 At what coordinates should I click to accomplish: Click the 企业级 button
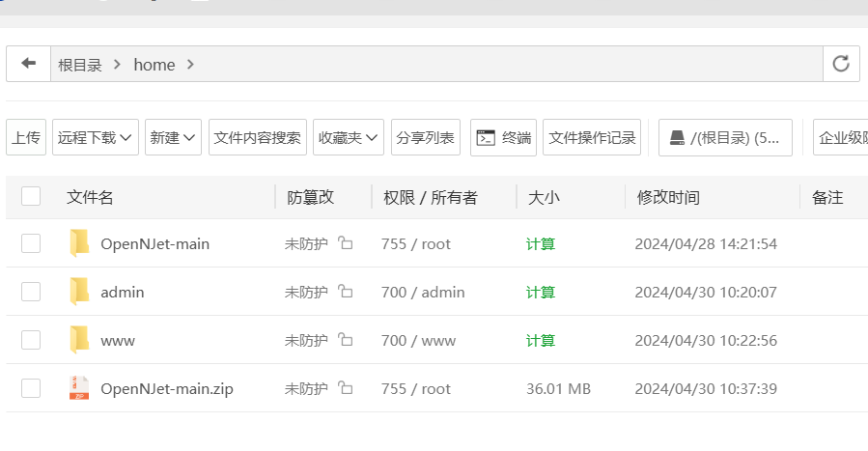click(841, 137)
